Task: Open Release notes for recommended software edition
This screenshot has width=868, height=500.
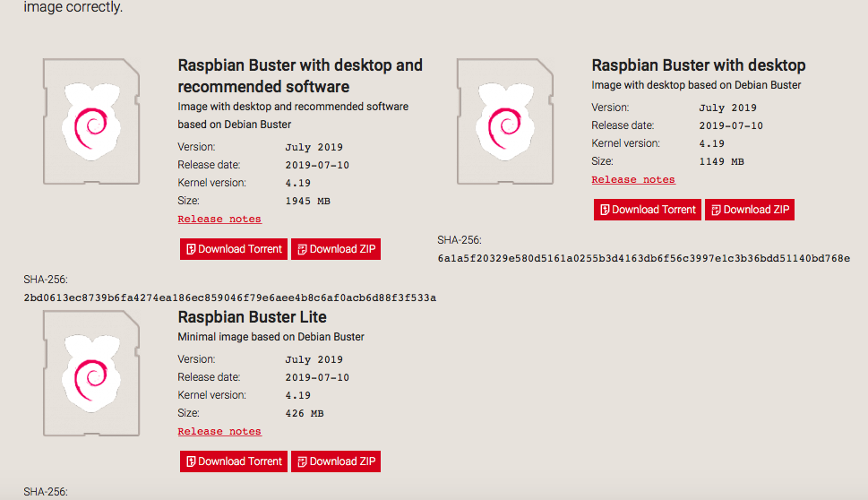Action: pos(219,219)
